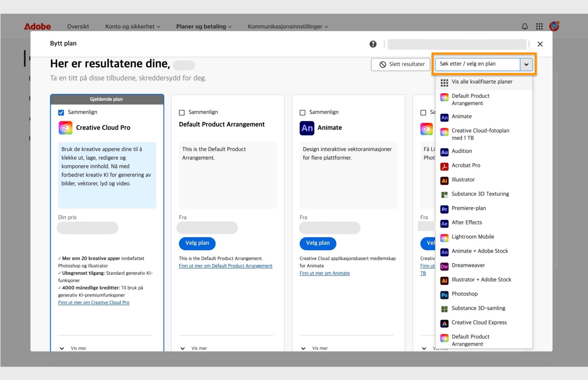Pick After Effects plan option

click(x=466, y=222)
